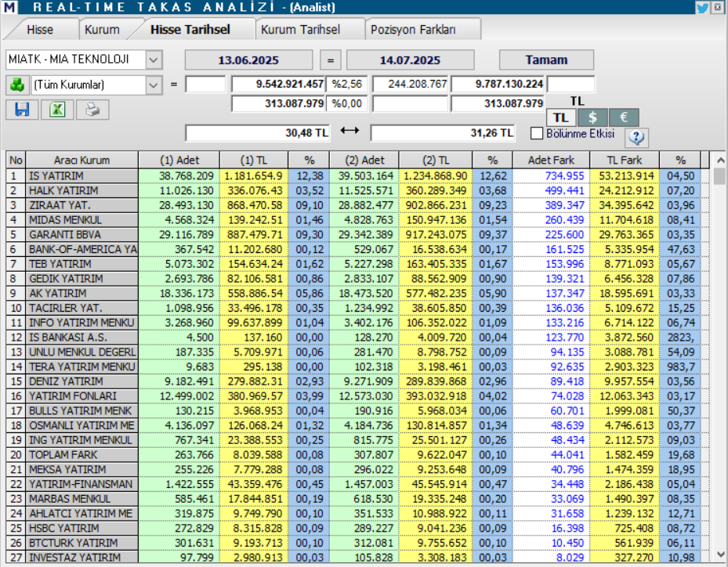Select the YATIRIM FONLARI row
The height and width of the screenshot is (567, 728).
pos(357,396)
